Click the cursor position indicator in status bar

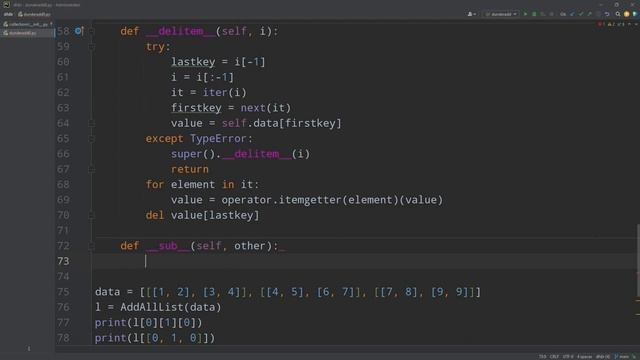click(x=542, y=357)
